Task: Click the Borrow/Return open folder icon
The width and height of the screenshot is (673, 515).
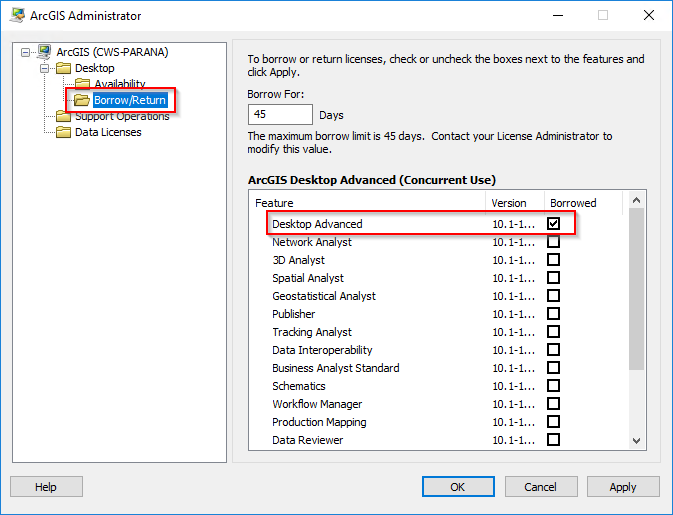Action: (x=82, y=100)
